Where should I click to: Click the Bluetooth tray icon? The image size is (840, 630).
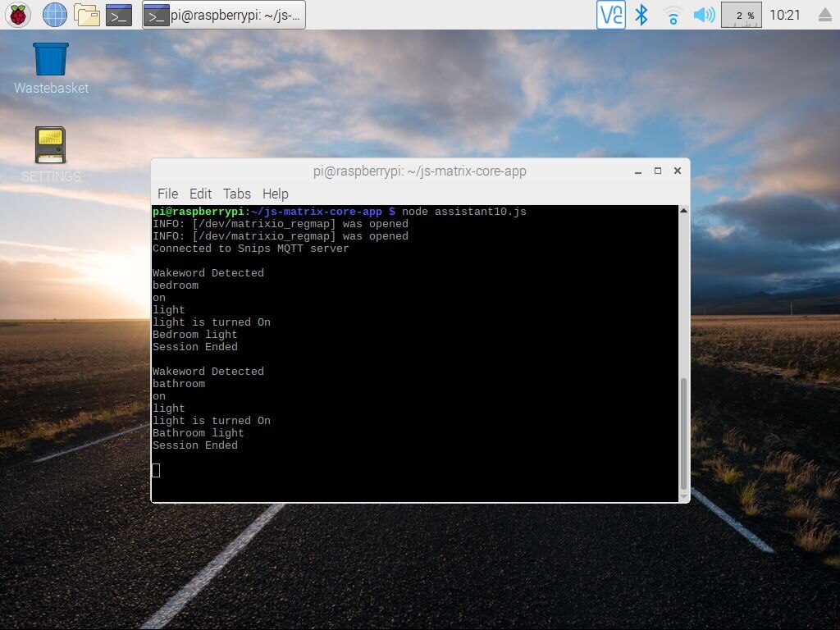coord(642,15)
